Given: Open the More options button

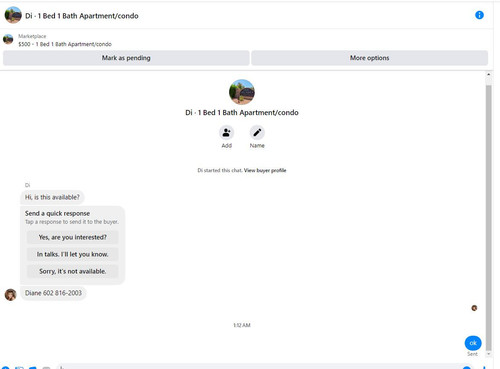Looking at the screenshot, I should pos(369,58).
